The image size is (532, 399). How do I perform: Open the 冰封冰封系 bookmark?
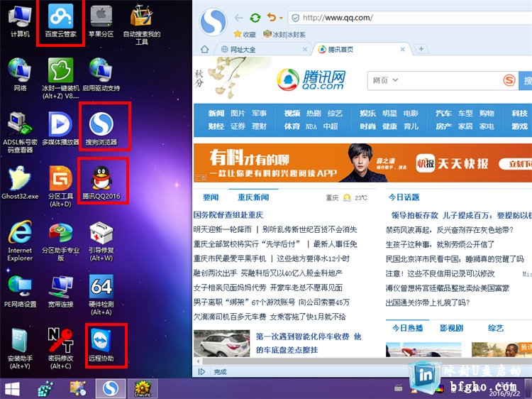coord(284,34)
